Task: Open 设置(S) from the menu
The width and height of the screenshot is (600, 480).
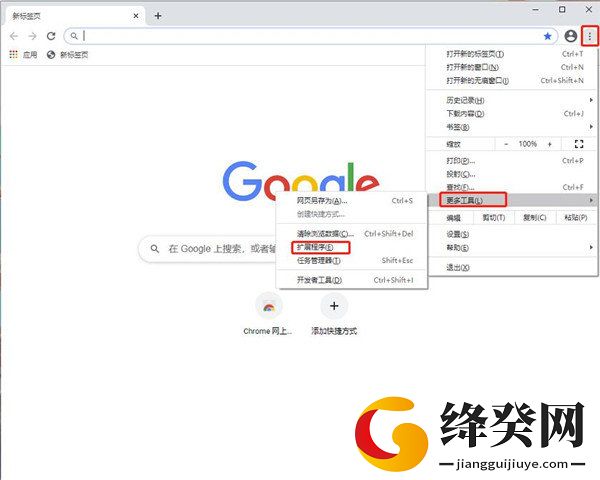Action: click(x=512, y=234)
